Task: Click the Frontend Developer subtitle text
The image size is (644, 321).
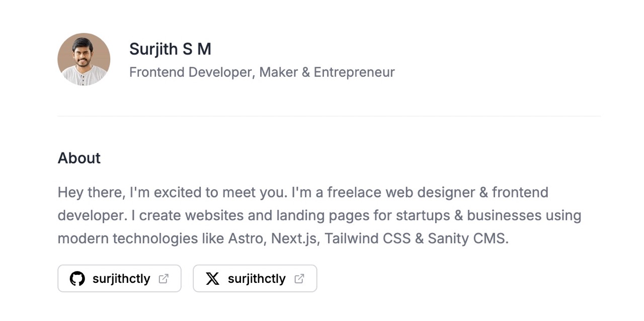Action: coord(262,72)
